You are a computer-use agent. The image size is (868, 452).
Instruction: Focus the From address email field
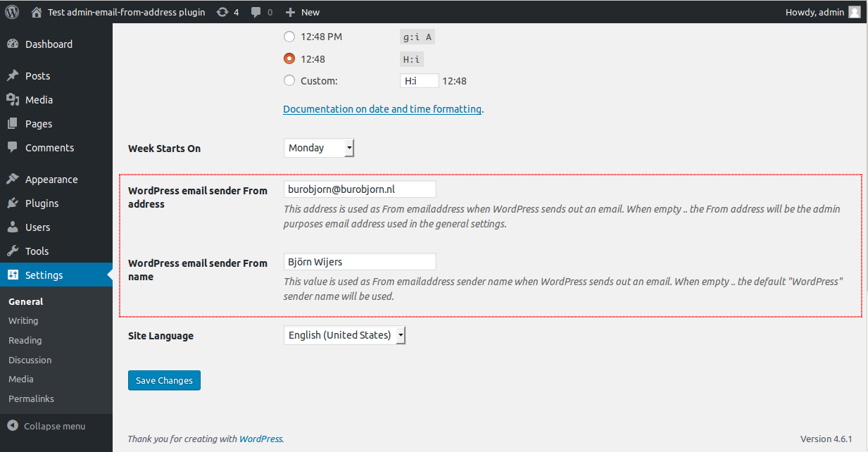[x=360, y=189]
